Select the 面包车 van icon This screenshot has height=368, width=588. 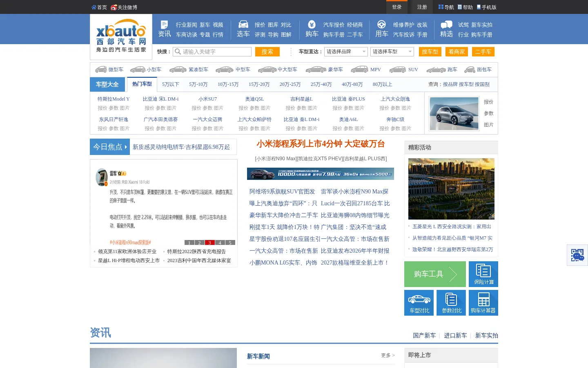[470, 70]
